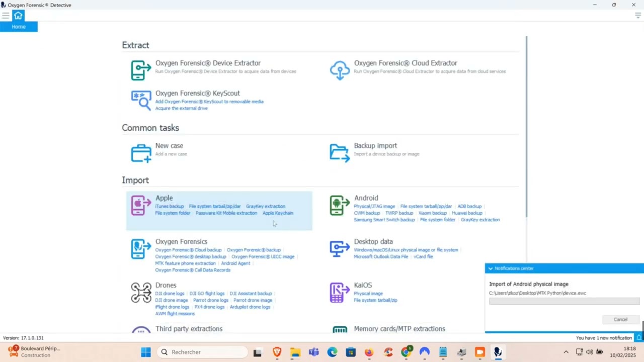Show hidden system tray icons

pyautogui.click(x=566, y=352)
